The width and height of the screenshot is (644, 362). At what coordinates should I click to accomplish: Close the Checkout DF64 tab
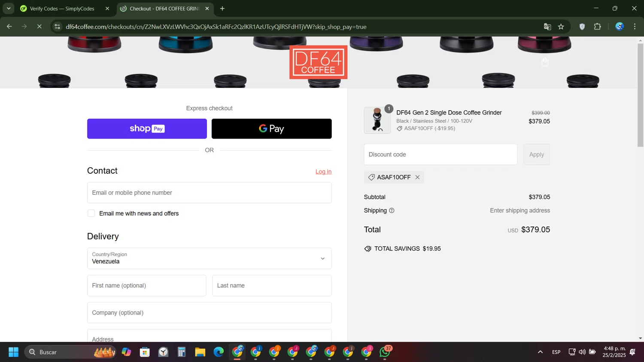[x=207, y=9]
